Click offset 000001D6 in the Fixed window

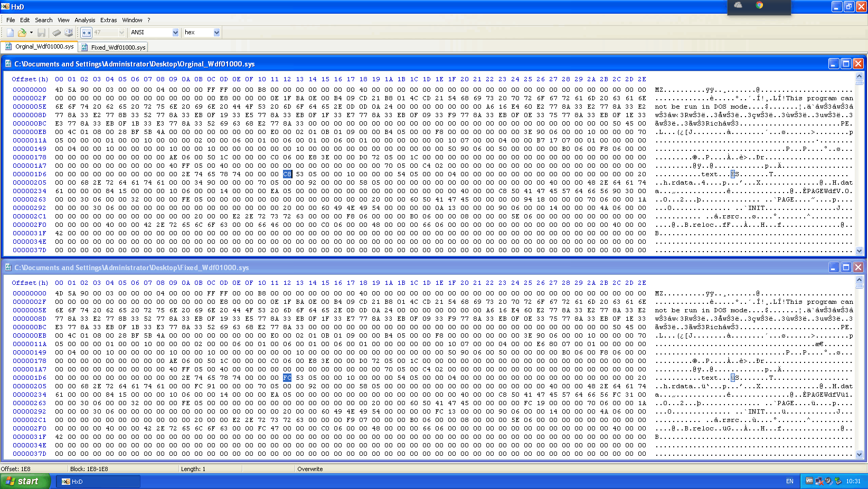(30, 378)
